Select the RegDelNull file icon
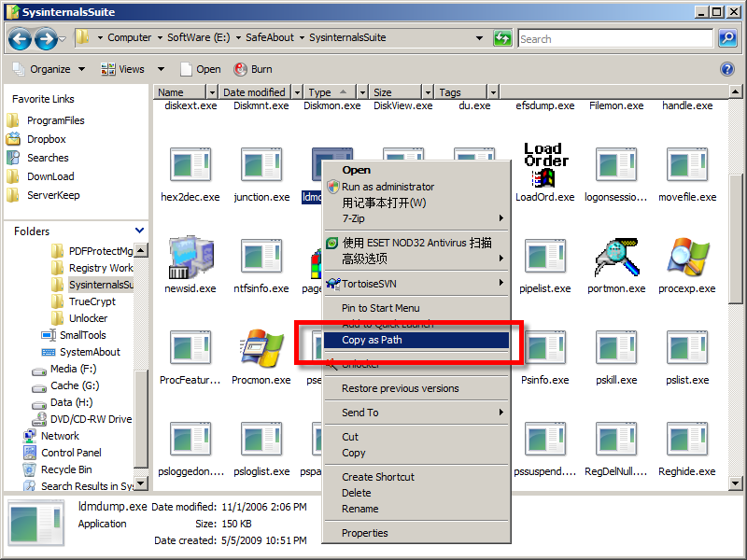Screen dimensions: 747x560 click(616, 439)
